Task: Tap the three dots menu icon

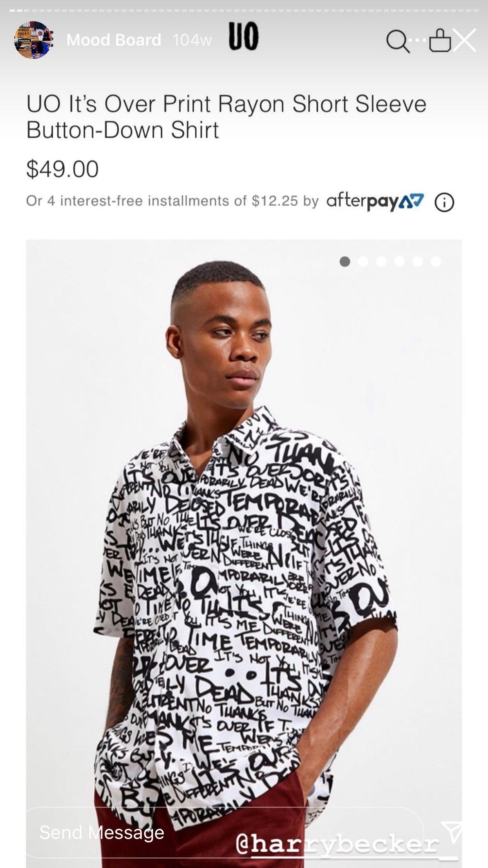Action: (419, 41)
